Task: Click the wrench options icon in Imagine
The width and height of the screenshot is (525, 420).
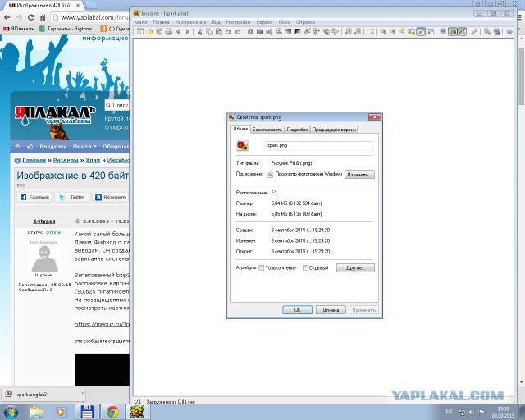Action: pos(474,31)
